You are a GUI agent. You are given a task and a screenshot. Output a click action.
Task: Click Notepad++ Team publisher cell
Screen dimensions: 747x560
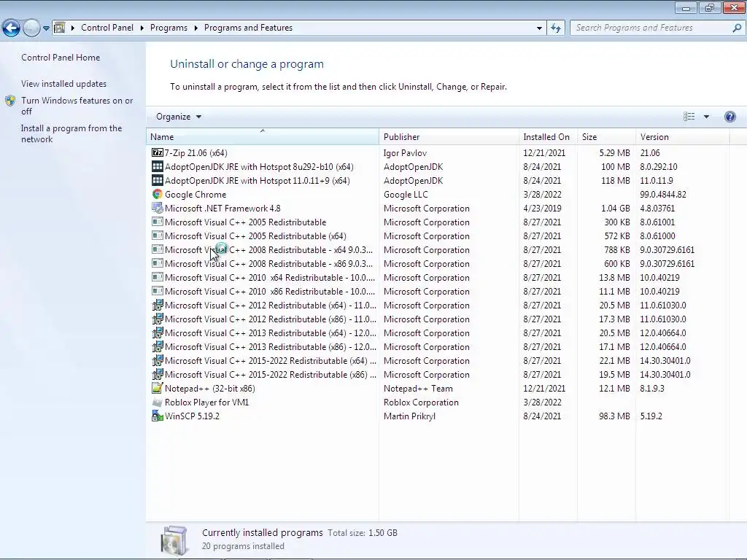coord(418,389)
